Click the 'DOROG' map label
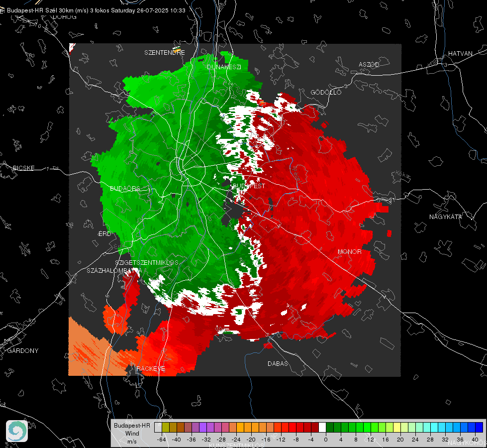 click(x=65, y=17)
